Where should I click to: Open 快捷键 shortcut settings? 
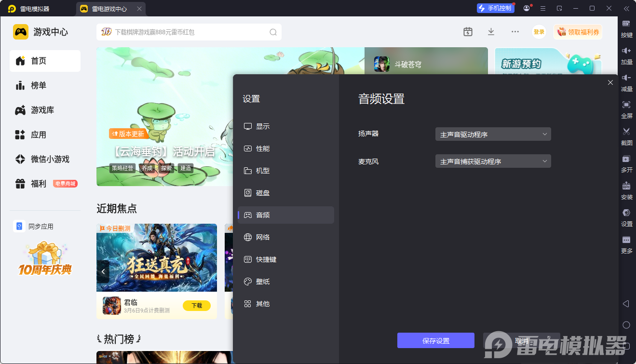[x=286, y=259]
